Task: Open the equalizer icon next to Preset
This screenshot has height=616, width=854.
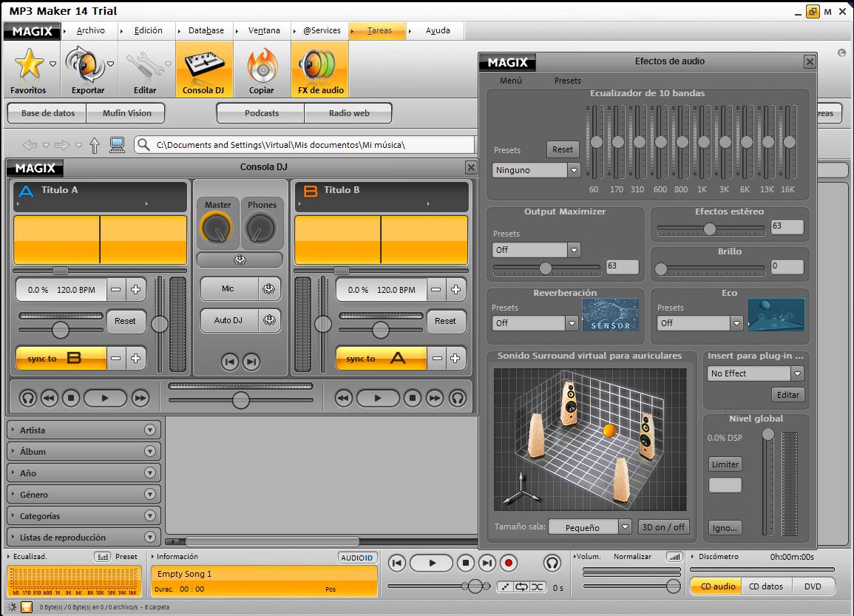Action: pos(102,557)
